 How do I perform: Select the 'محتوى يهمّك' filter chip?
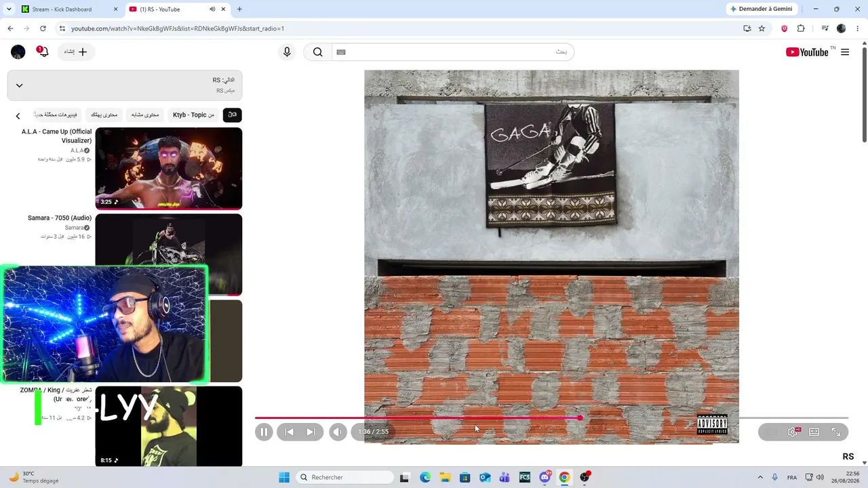click(104, 115)
